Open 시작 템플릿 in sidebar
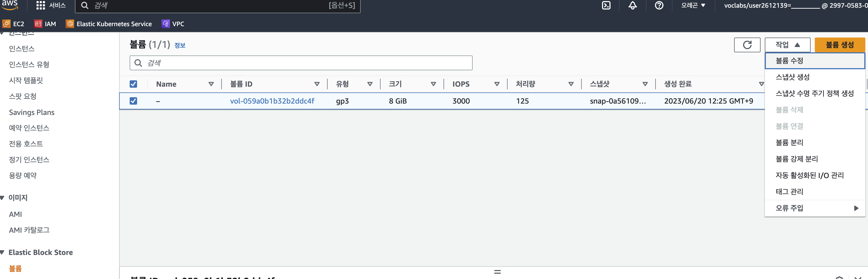 click(x=26, y=80)
